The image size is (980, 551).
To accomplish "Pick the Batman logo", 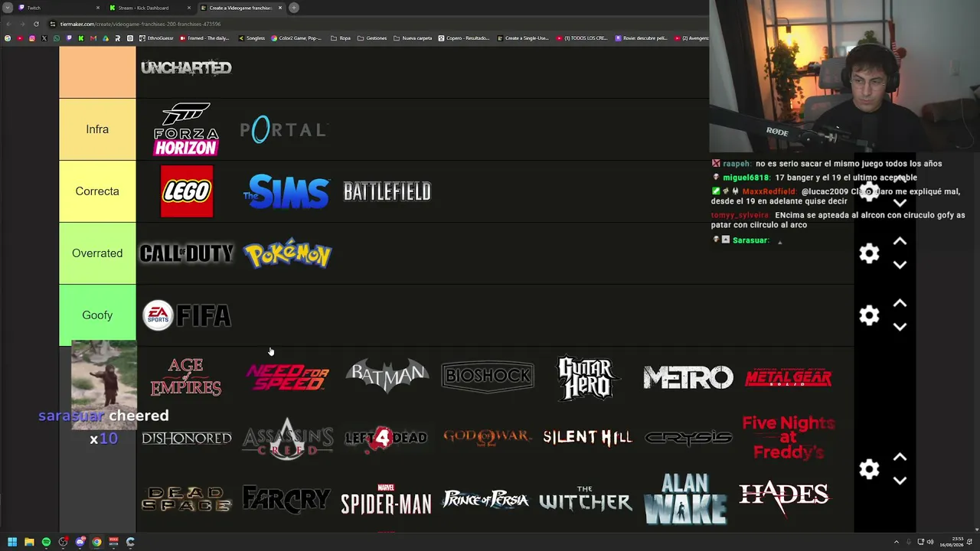I will 387,375.
